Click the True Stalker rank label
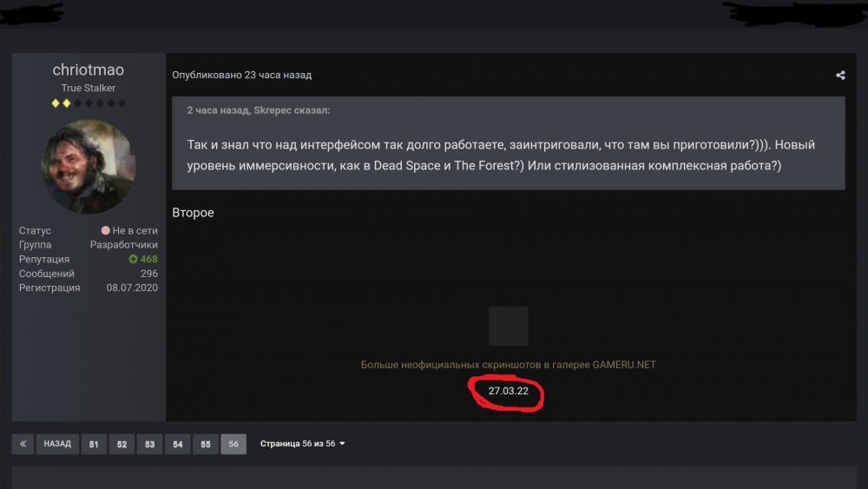The width and height of the screenshot is (868, 489). (88, 88)
